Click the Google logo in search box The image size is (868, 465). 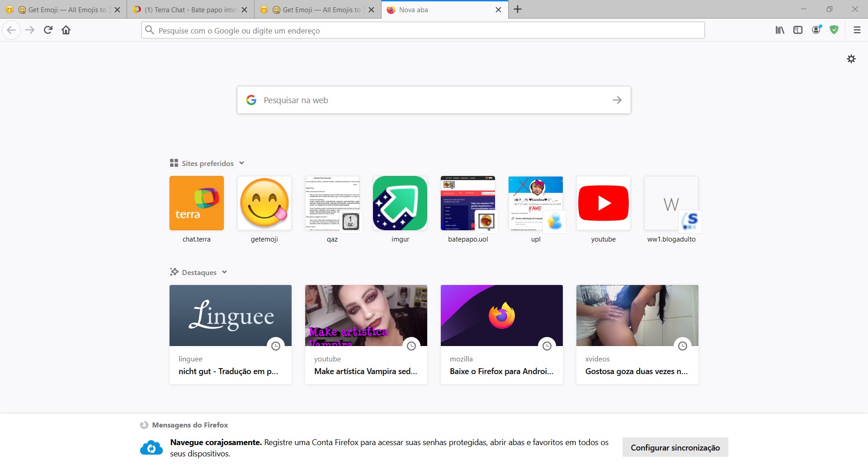point(251,100)
